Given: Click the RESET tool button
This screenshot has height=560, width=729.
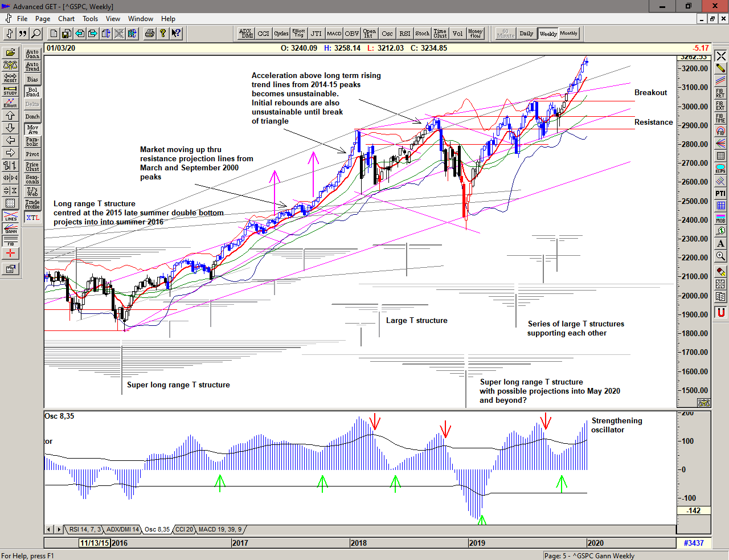Looking at the screenshot, I should tap(10, 78).
